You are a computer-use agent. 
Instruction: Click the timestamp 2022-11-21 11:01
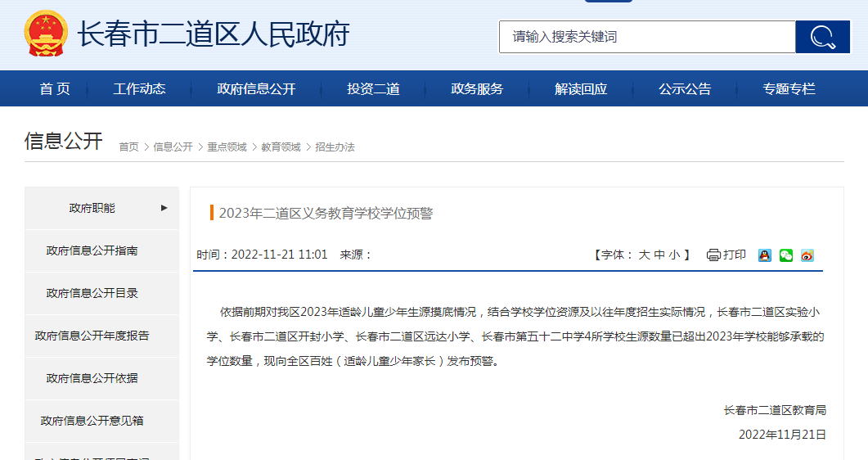pyautogui.click(x=280, y=255)
